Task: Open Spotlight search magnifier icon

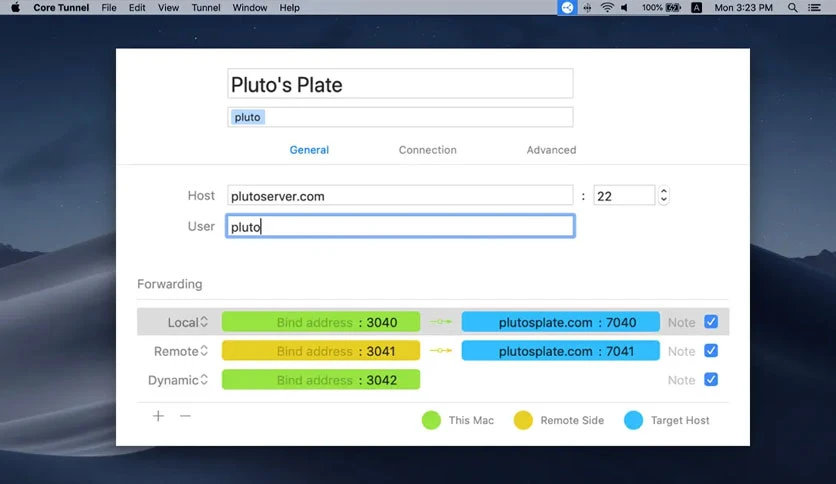Action: pyautogui.click(x=793, y=7)
